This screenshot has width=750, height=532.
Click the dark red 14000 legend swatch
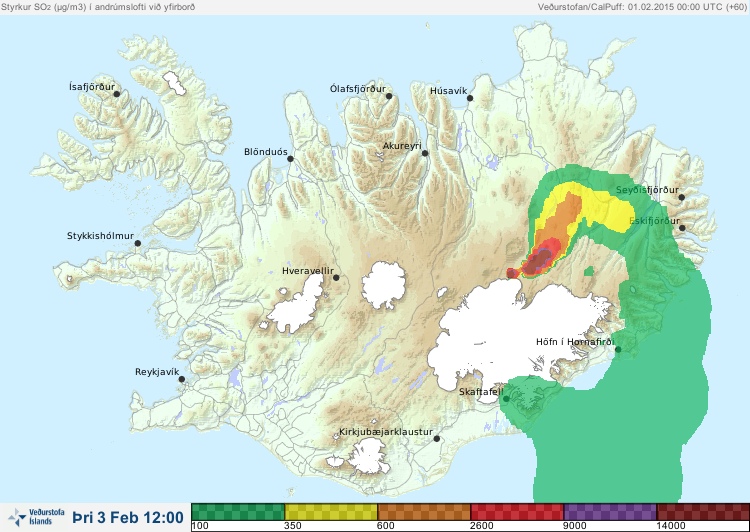[703, 512]
